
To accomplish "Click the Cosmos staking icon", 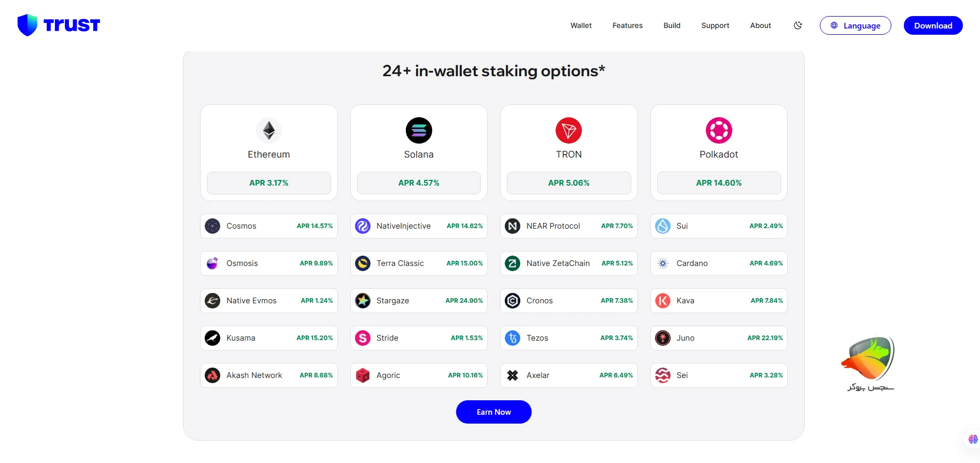I will point(212,226).
